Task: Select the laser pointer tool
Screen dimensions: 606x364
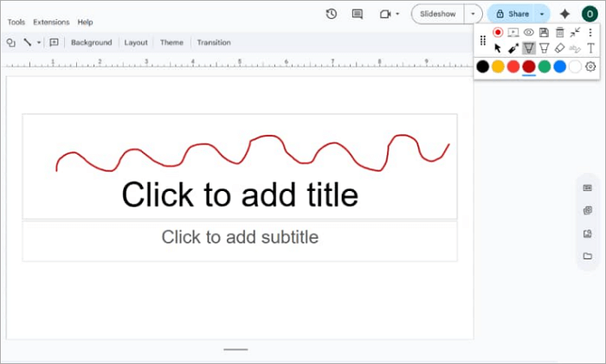Action: (x=513, y=48)
